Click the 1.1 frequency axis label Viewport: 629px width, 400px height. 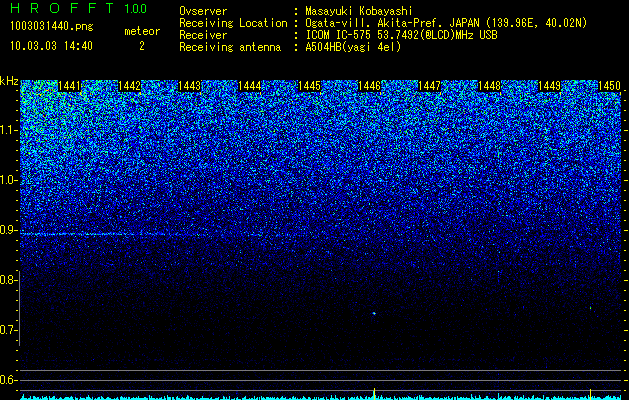pyautogui.click(x=8, y=130)
